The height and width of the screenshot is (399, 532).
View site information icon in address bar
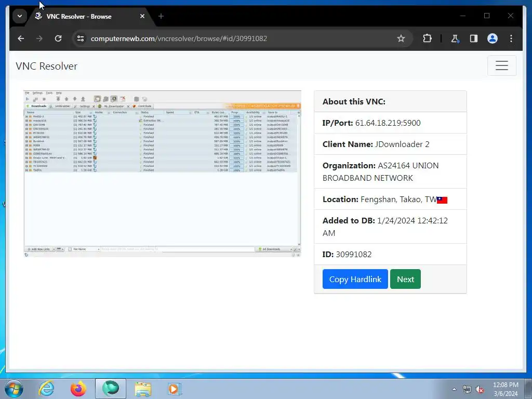(x=81, y=38)
